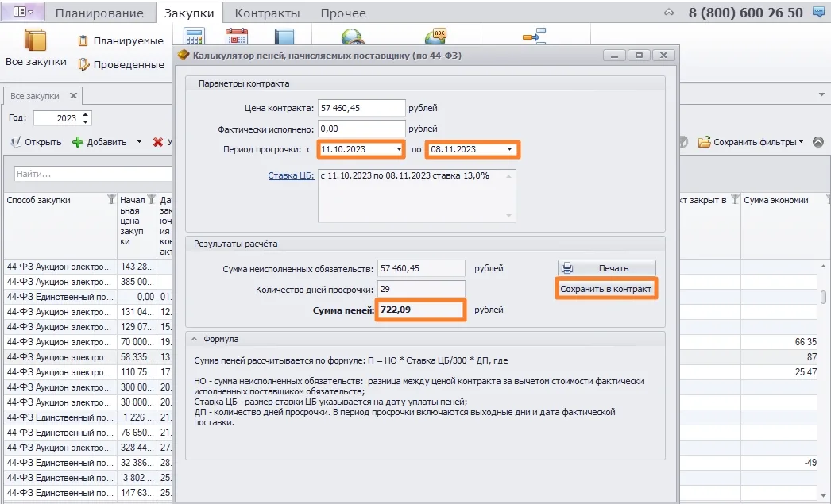The width and height of the screenshot is (831, 504).
Task: Close the Все закупки document tab
Action: (x=74, y=96)
